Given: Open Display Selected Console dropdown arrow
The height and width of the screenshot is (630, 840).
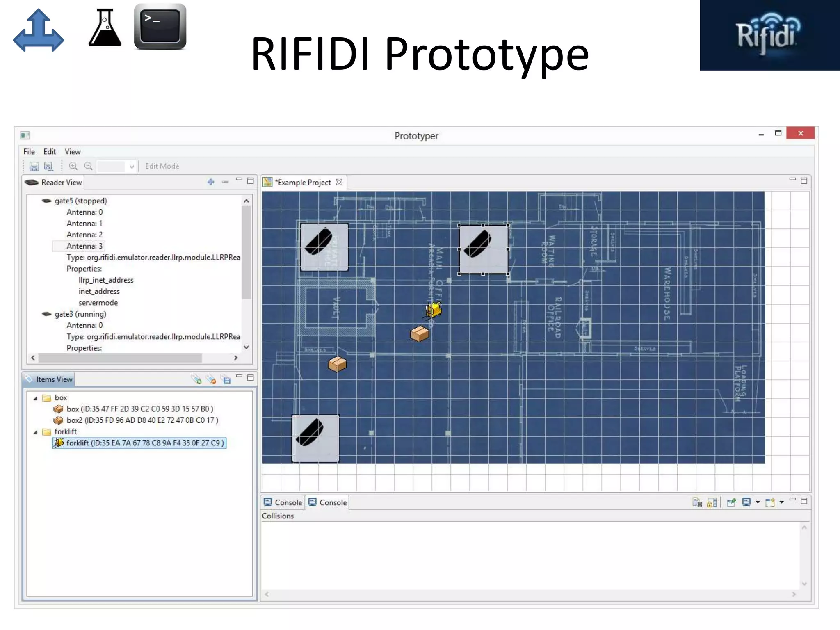Looking at the screenshot, I should click(x=758, y=502).
